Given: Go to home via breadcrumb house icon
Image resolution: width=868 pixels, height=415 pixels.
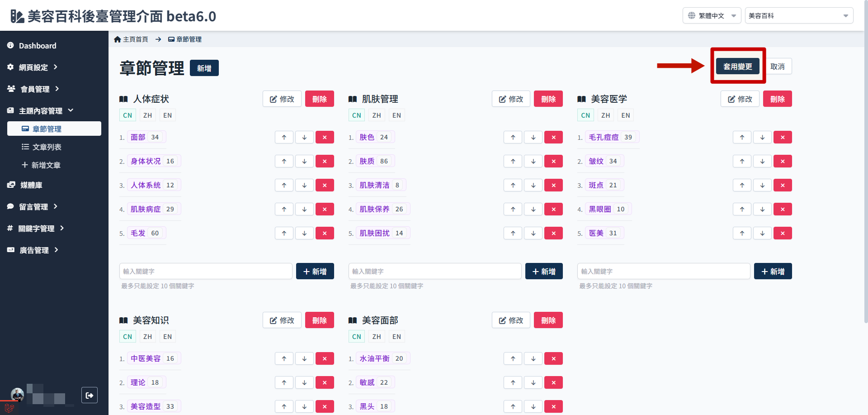Looking at the screenshot, I should 118,39.
